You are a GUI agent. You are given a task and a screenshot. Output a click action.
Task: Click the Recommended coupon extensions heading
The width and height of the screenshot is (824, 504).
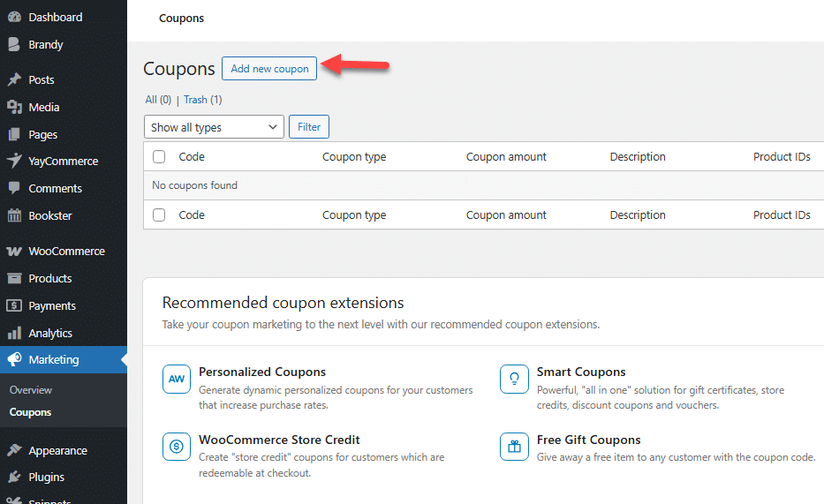click(x=283, y=303)
